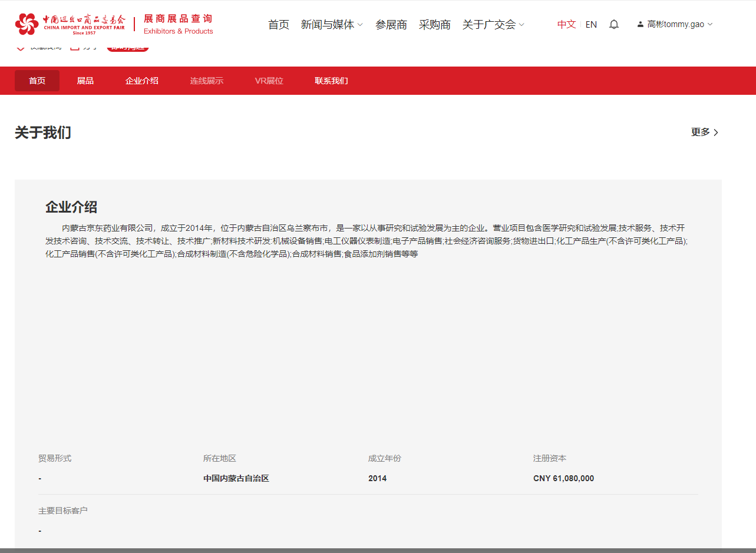Viewport: 756px width, 553px height.
Task: Click the 注册资本 label
Action: pyautogui.click(x=550, y=458)
